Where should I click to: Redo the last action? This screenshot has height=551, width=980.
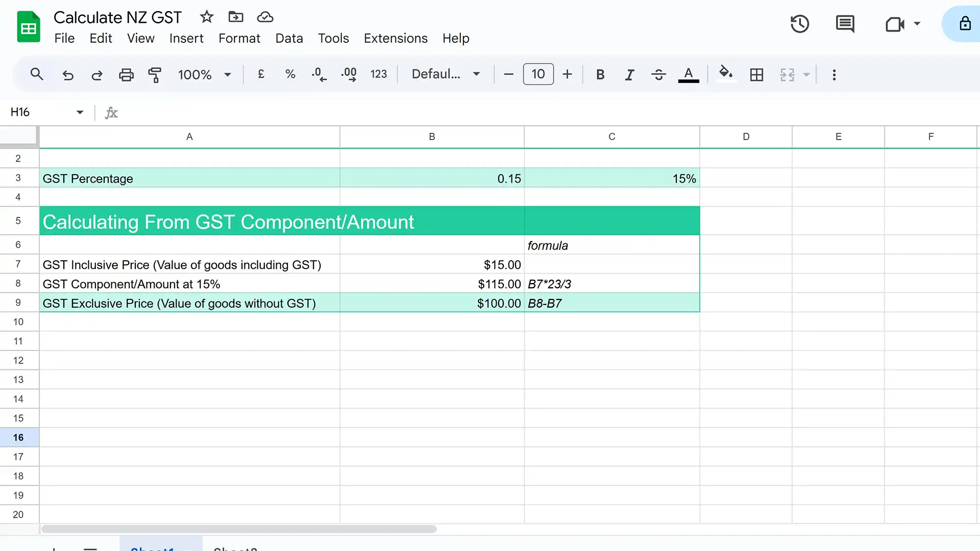click(x=97, y=75)
